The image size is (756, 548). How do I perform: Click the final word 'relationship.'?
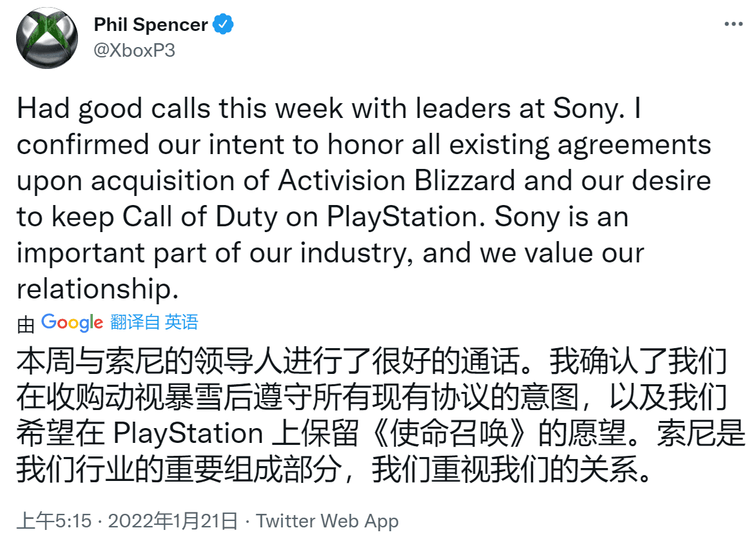98,289
